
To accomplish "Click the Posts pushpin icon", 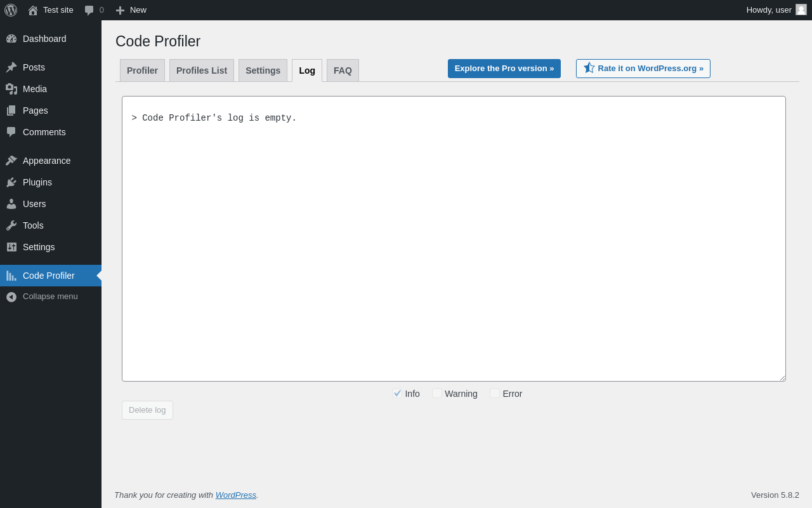I will 11,67.
